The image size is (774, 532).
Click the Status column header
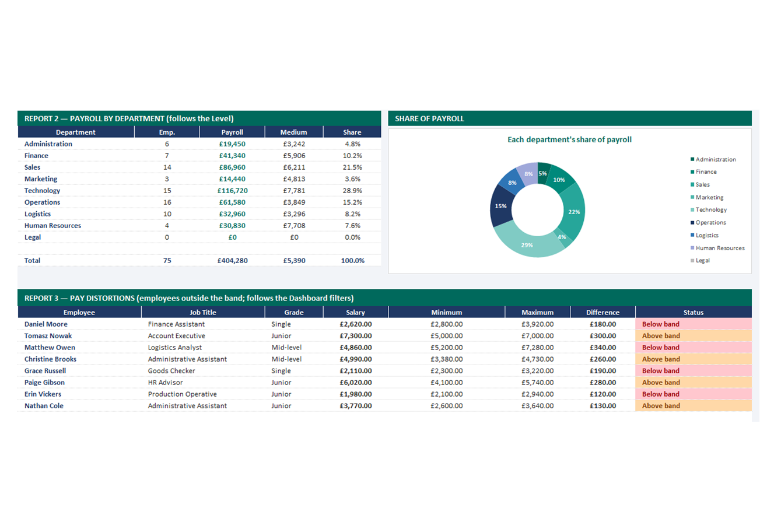click(694, 313)
